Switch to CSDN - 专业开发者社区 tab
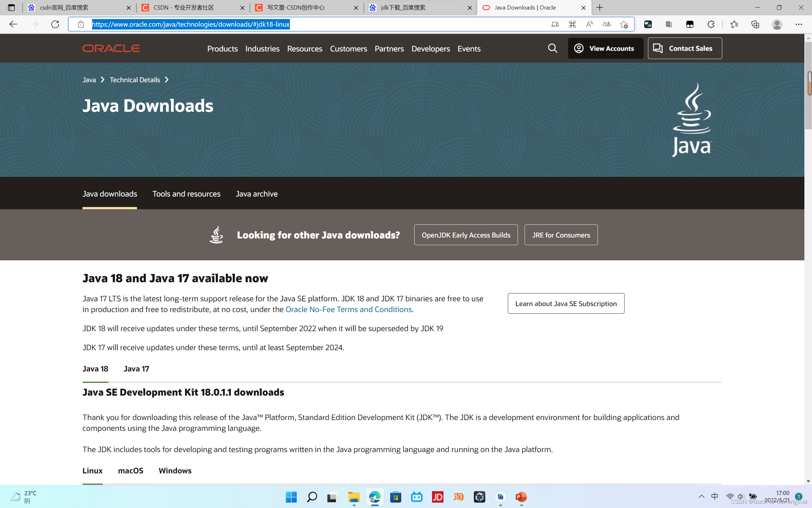 tap(193, 7)
